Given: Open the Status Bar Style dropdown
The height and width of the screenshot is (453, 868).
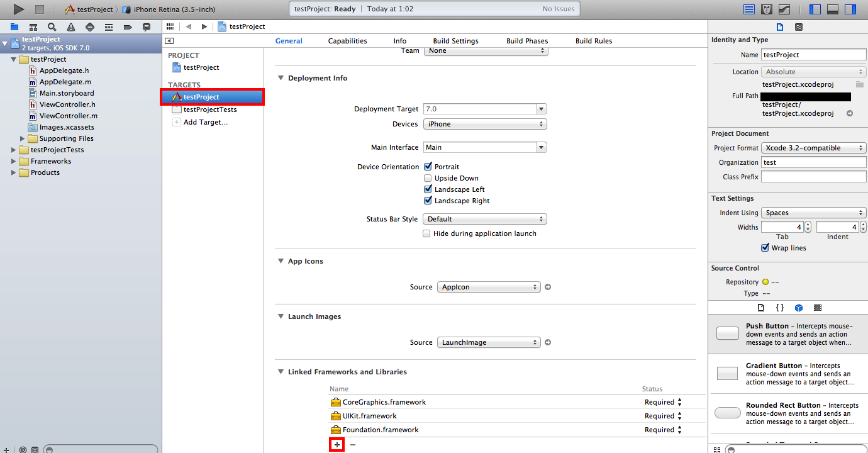Looking at the screenshot, I should [x=485, y=219].
